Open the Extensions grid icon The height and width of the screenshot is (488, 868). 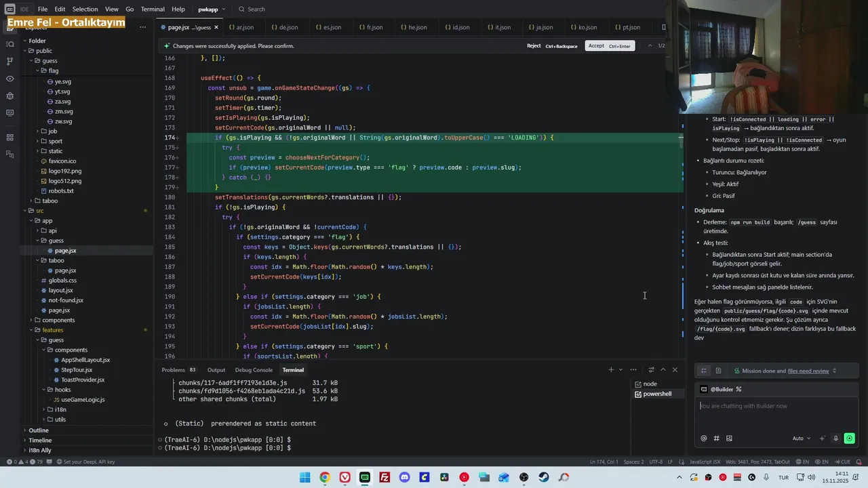coord(9,138)
